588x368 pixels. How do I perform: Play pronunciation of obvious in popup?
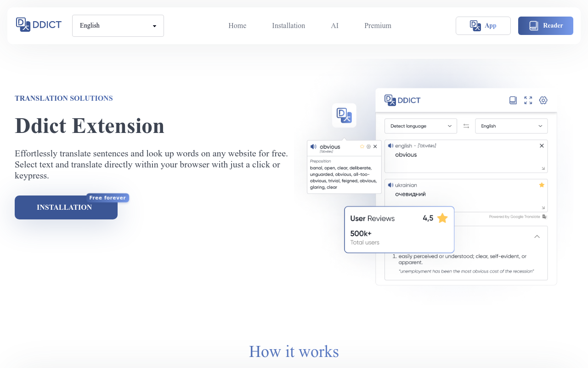click(x=313, y=147)
